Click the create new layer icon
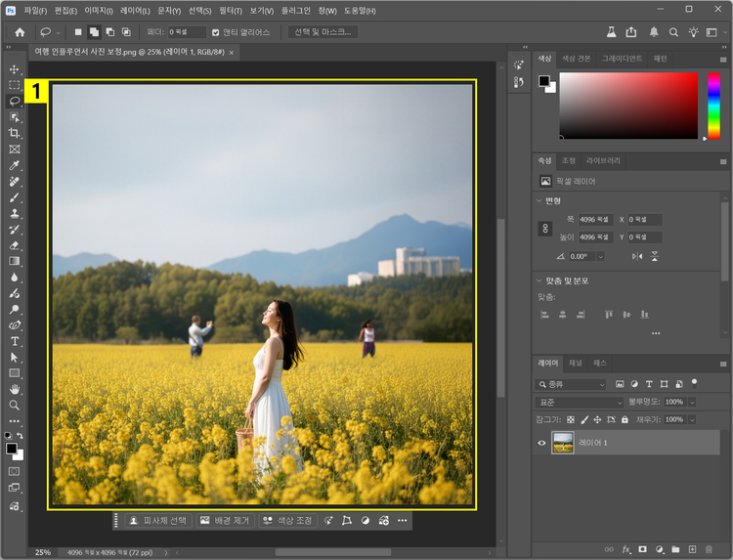Viewport: 733px width, 560px height. point(692,549)
